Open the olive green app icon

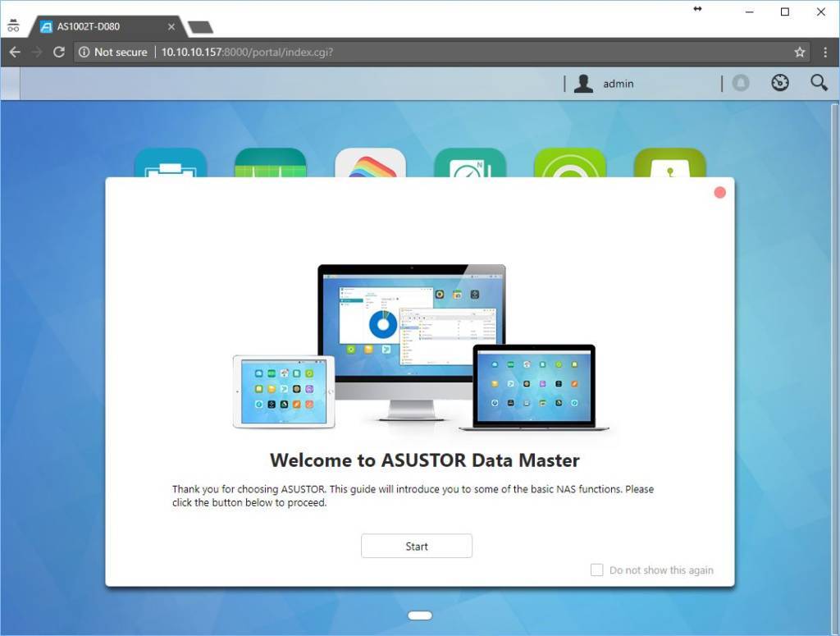[669, 162]
